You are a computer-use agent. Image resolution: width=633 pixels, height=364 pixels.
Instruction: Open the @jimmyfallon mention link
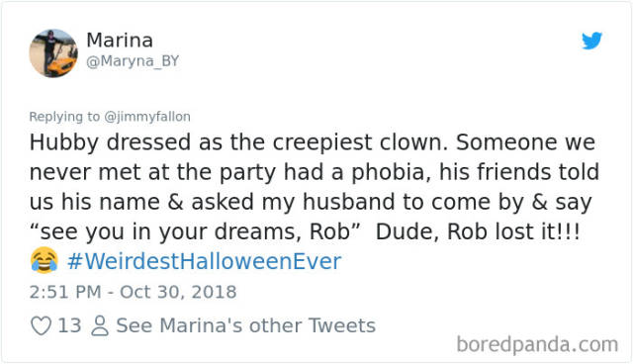[x=147, y=117]
